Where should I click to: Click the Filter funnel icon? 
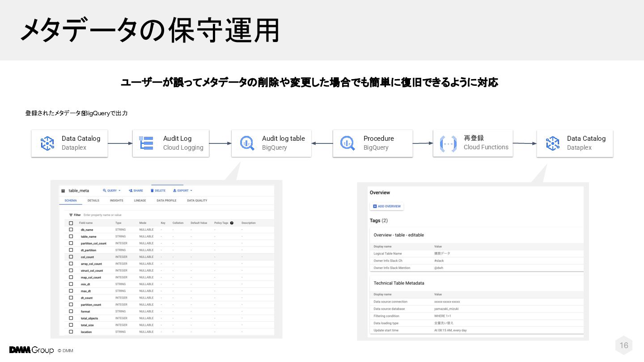coord(71,215)
